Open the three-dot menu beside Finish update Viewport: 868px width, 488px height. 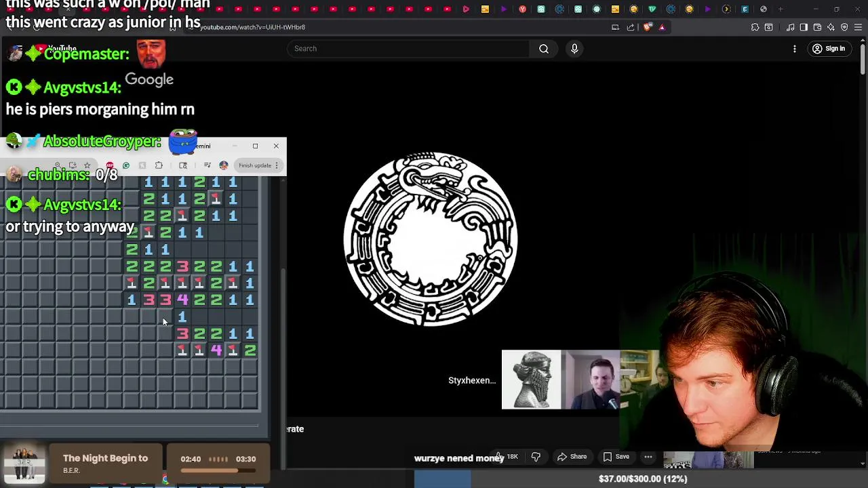[277, 165]
